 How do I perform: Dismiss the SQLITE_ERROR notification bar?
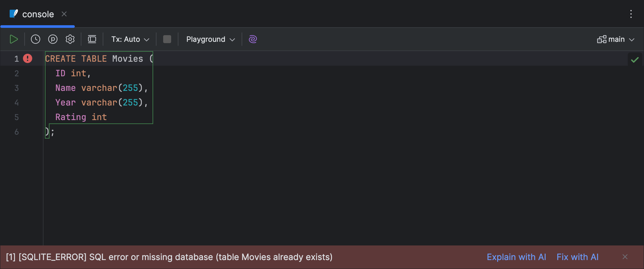click(625, 257)
